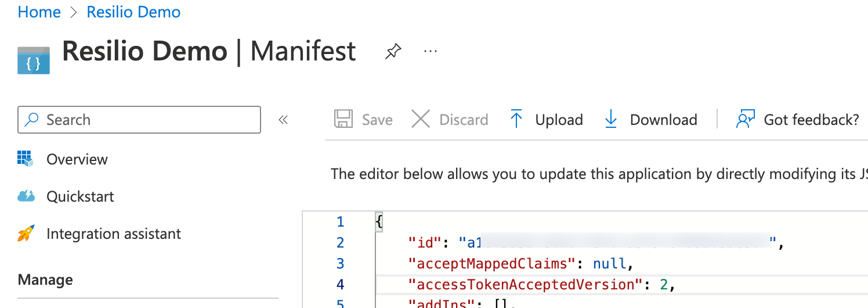Open Resilio Demo breadcrumb link
868x308 pixels.
[x=133, y=12]
